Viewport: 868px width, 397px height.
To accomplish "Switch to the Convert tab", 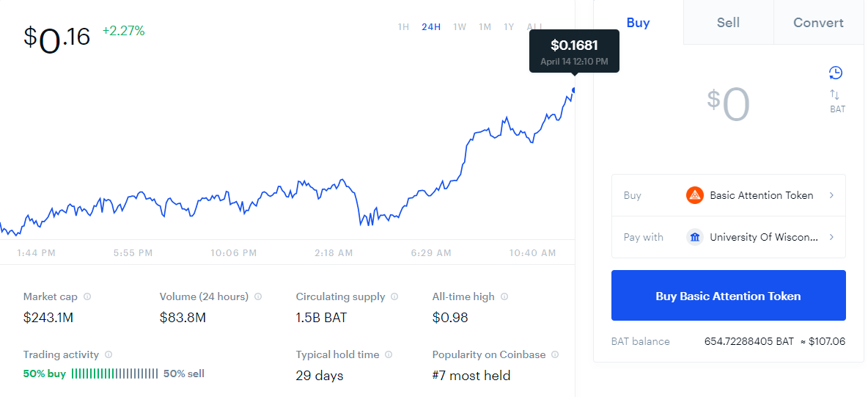I will pyautogui.click(x=818, y=22).
